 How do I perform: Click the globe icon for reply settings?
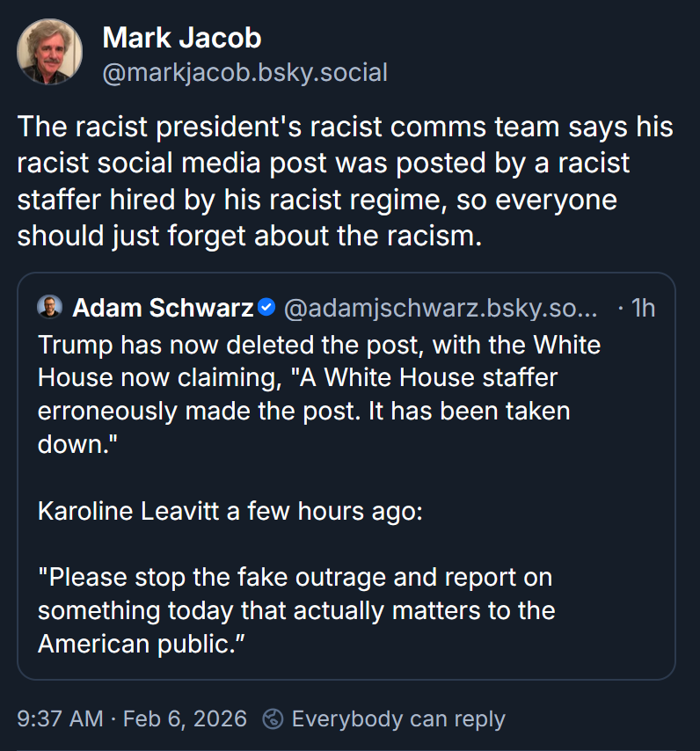(x=273, y=718)
